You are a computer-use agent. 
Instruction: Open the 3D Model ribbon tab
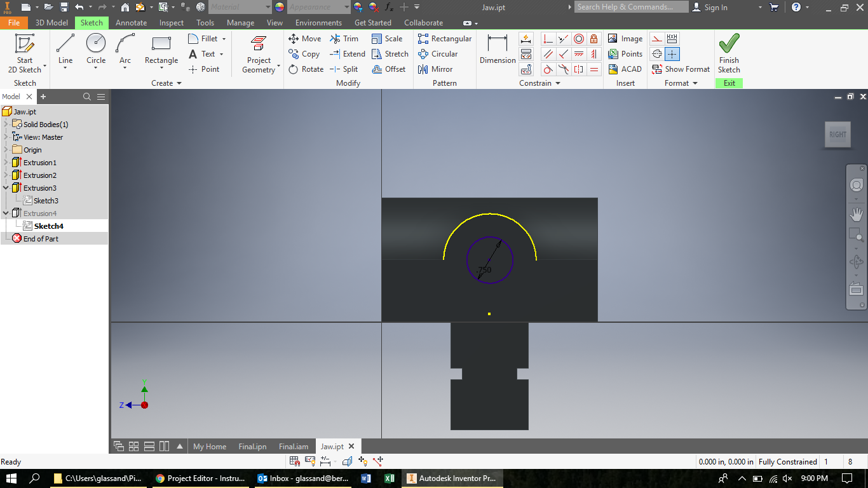coord(51,23)
